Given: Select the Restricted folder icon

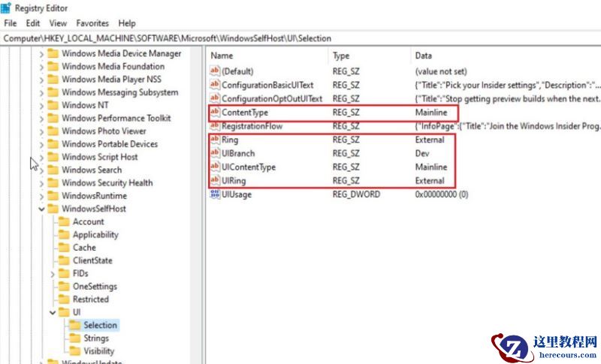Looking at the screenshot, I should pos(64,299).
